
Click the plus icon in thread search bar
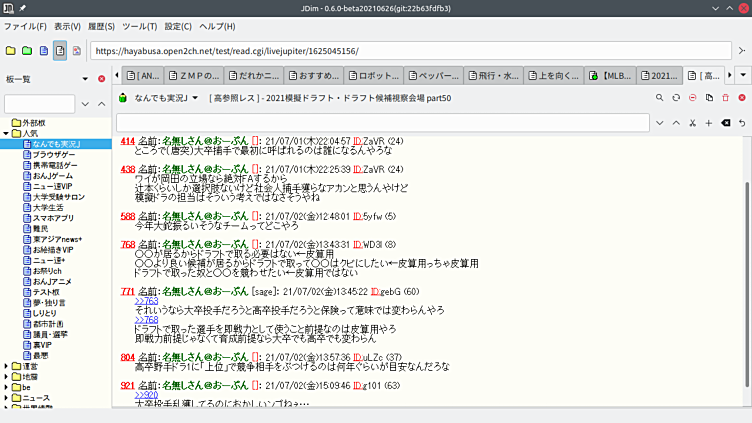point(709,122)
